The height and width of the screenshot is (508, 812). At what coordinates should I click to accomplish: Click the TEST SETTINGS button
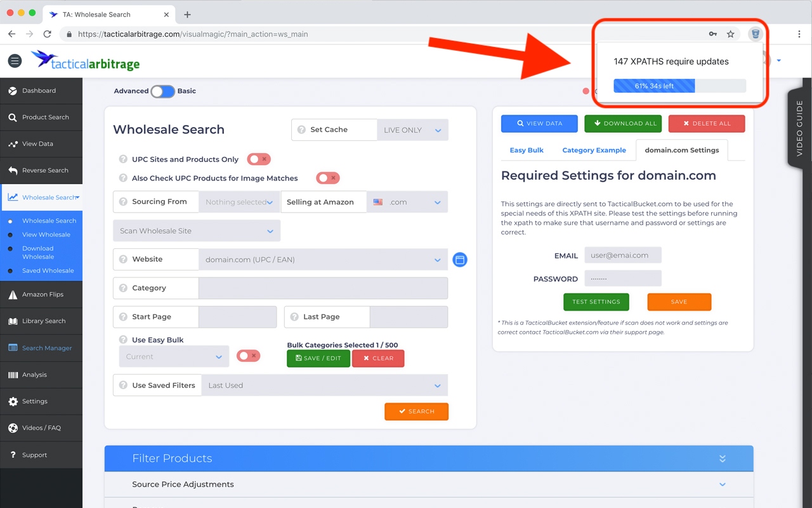click(596, 302)
